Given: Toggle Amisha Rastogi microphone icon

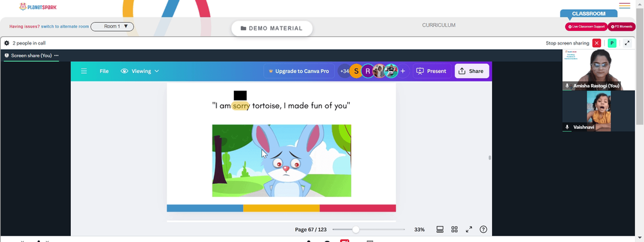Looking at the screenshot, I should (x=567, y=86).
